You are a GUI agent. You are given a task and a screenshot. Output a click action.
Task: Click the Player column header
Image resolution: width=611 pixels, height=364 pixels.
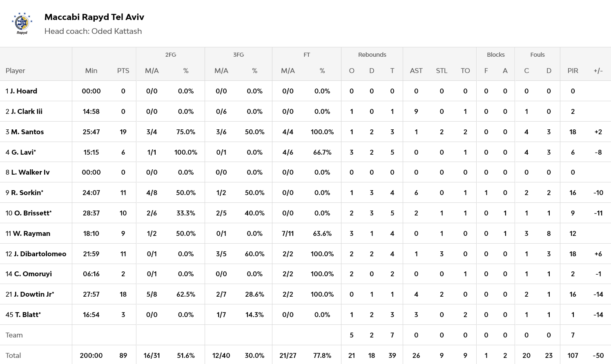click(x=16, y=71)
